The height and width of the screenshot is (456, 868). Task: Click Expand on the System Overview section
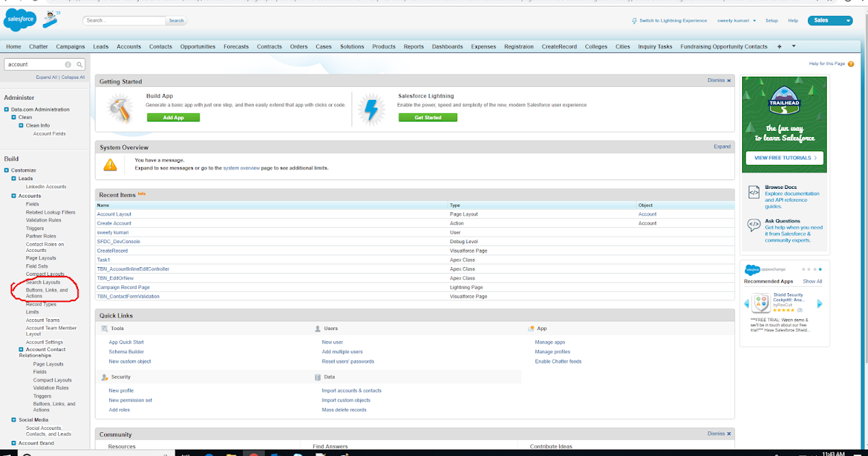tap(722, 146)
